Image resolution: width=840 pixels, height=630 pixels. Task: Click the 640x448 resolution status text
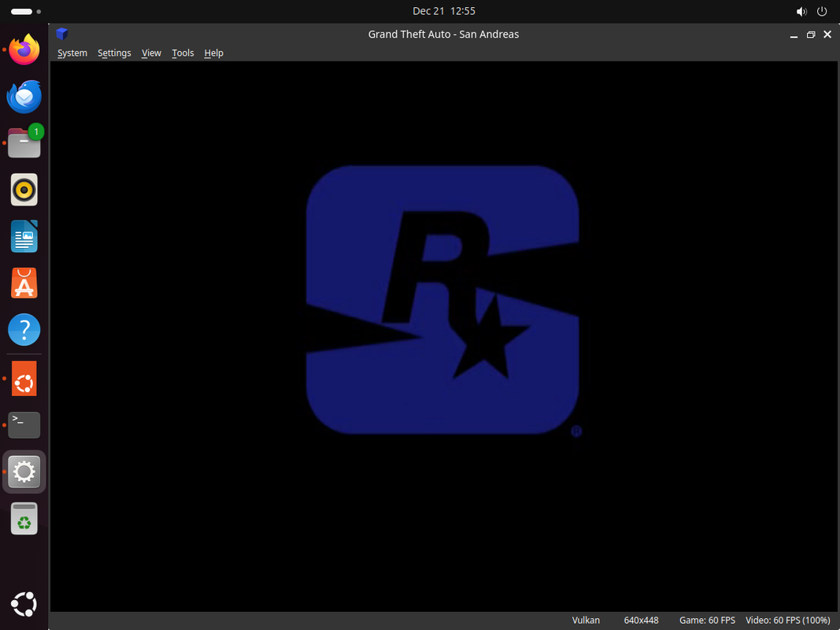pyautogui.click(x=641, y=621)
